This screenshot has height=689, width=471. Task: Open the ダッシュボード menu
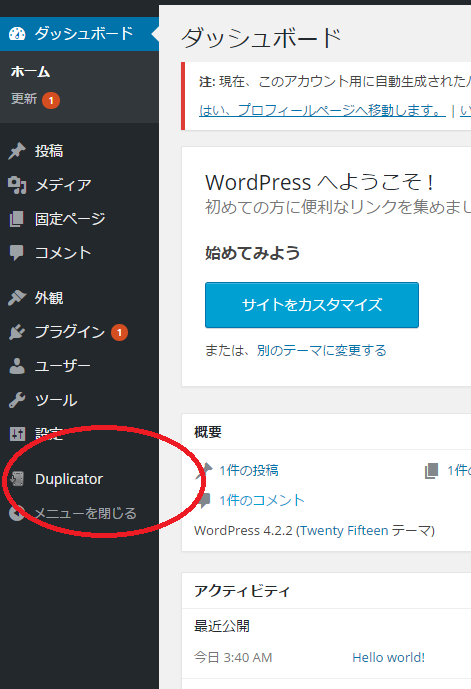click(80, 34)
